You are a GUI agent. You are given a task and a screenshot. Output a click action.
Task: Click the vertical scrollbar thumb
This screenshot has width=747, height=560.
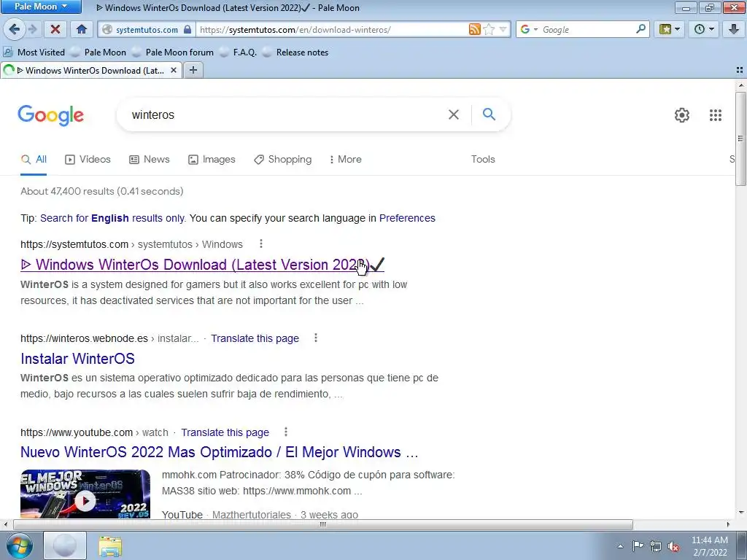click(741, 139)
